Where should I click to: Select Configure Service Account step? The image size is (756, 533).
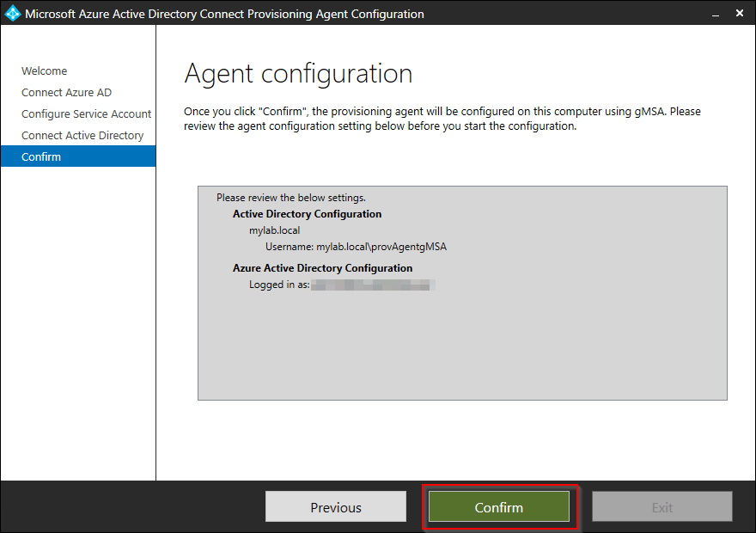tap(86, 113)
